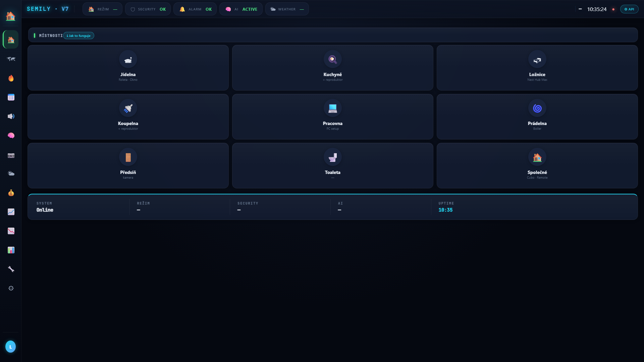Open the Pracovna room card
The width and height of the screenshot is (644, 362).
click(x=333, y=117)
